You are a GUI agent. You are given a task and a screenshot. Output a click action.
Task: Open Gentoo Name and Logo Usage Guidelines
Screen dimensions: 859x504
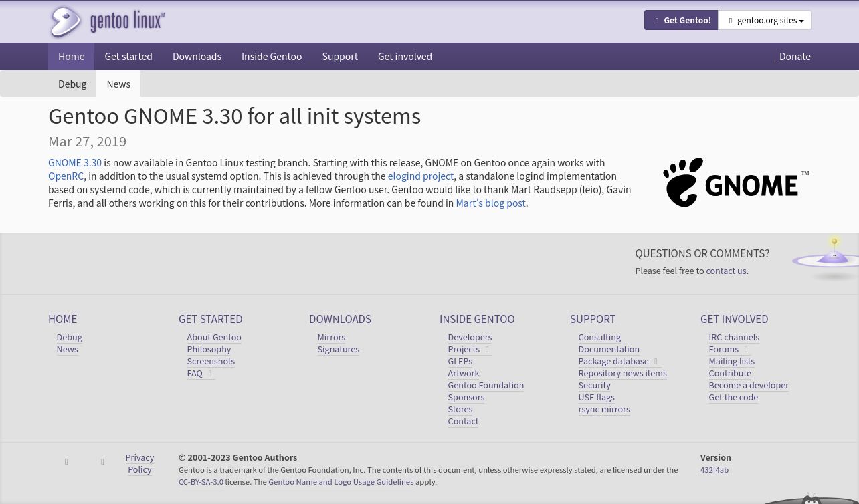[x=341, y=481]
